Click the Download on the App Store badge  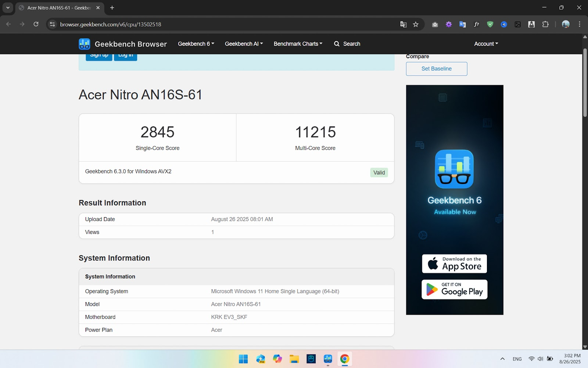[454, 264]
